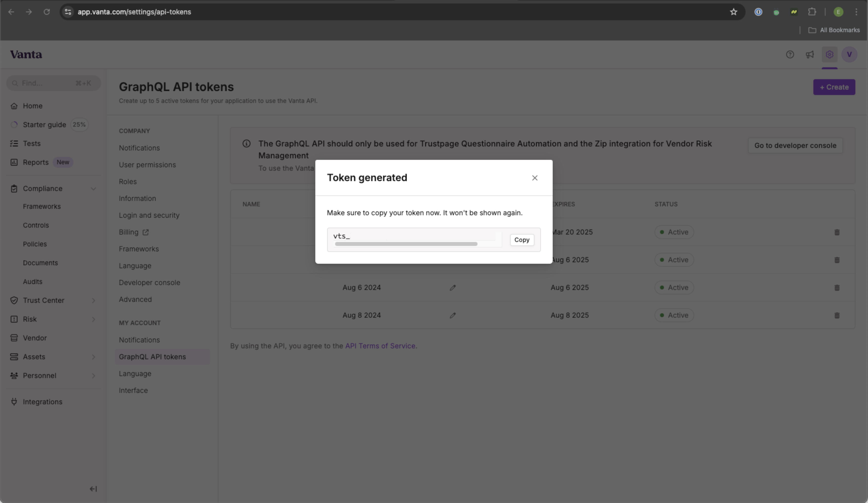This screenshot has height=503, width=868.
Task: Reload the browser page
Action: [x=46, y=12]
